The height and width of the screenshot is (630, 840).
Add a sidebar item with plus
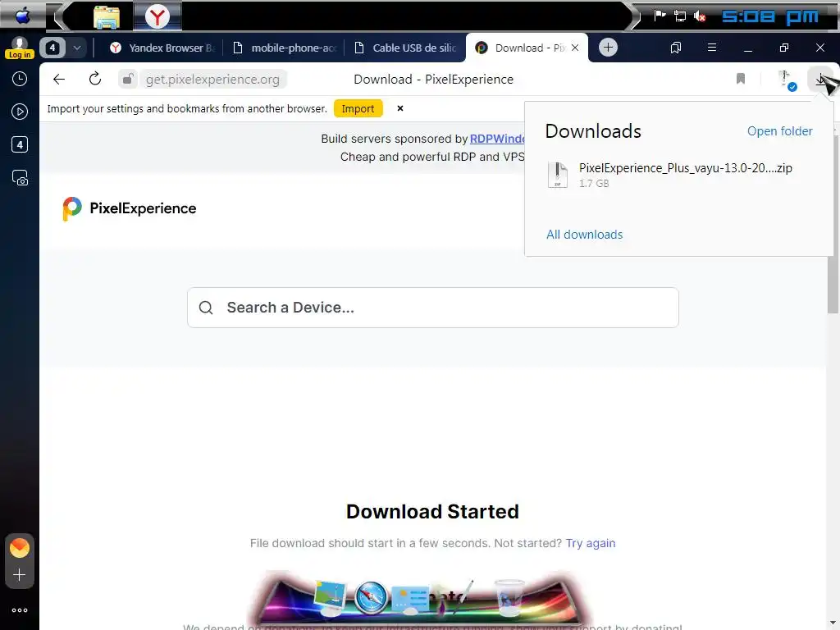[20, 575]
